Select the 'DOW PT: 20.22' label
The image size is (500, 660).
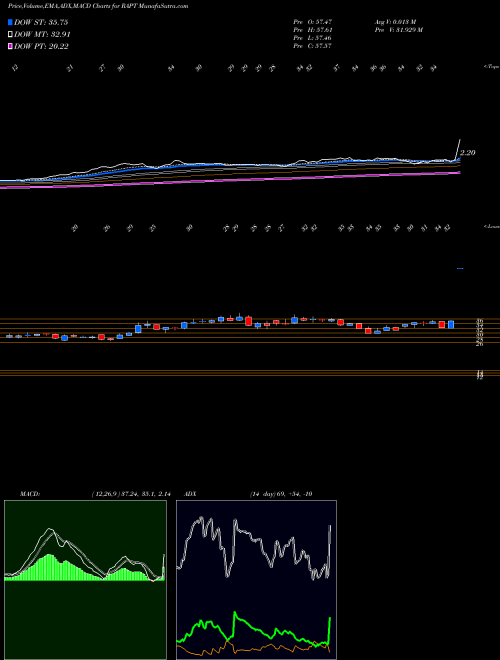tap(41, 46)
